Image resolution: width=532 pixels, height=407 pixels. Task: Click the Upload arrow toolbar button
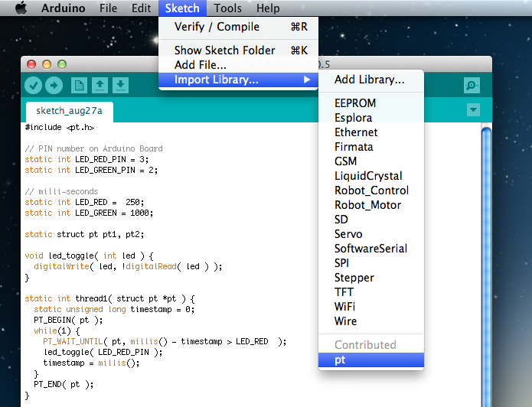pos(54,86)
